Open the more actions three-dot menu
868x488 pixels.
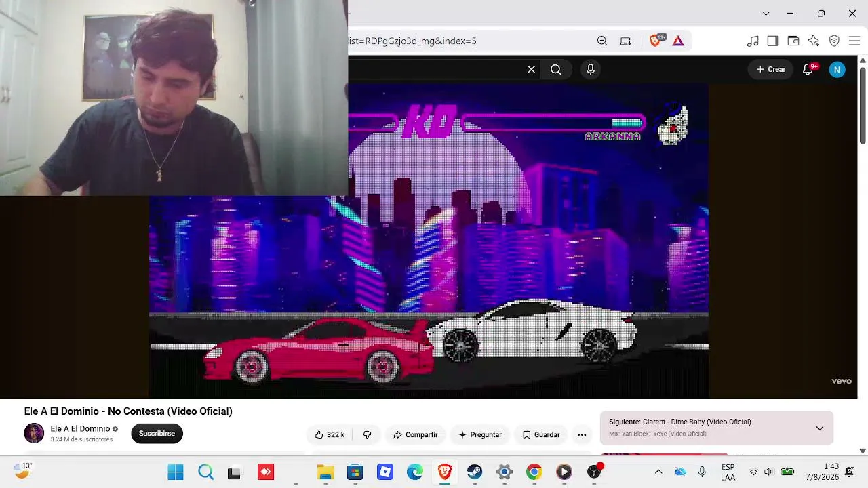coord(582,434)
